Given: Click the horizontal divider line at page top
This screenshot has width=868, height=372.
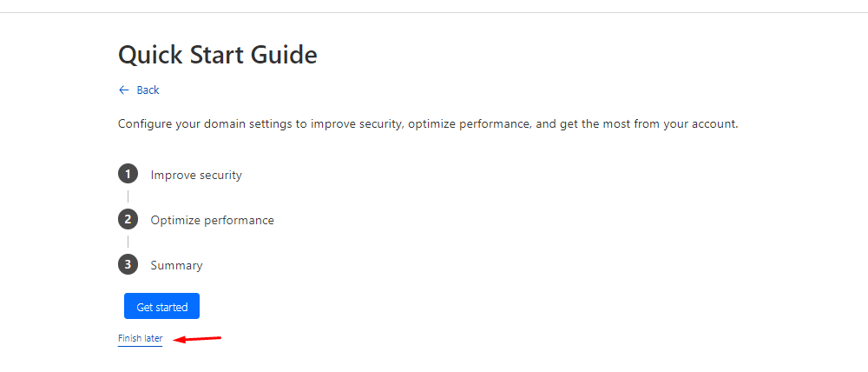Looking at the screenshot, I should click(x=434, y=12).
